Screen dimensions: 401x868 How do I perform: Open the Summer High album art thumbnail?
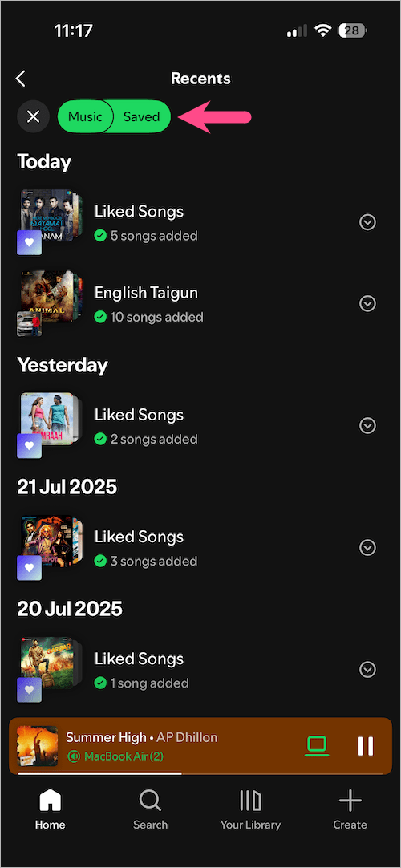38,746
